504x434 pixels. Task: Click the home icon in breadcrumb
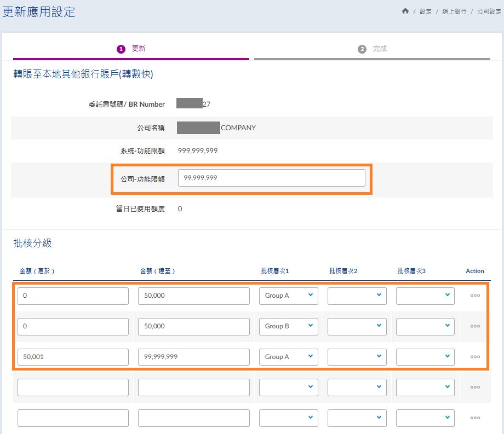tap(405, 11)
